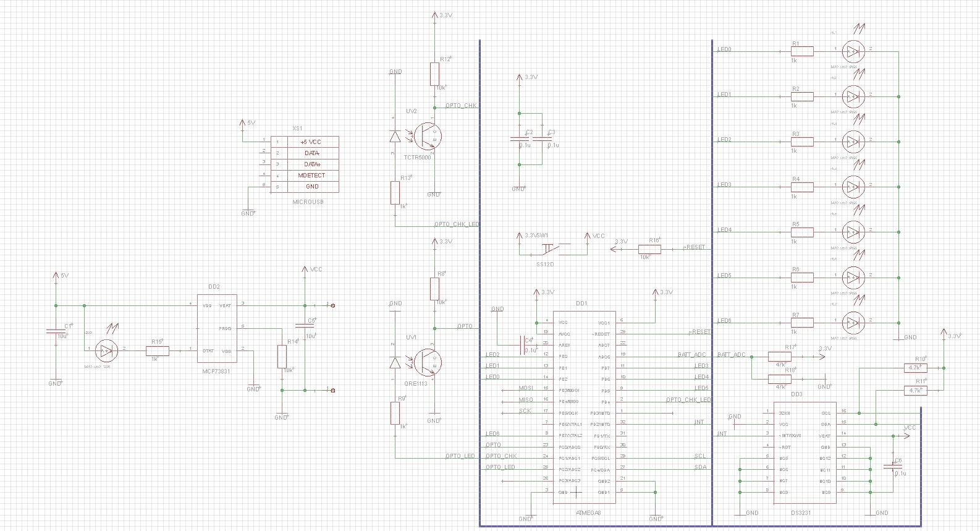The height and width of the screenshot is (531, 980).
Task: Click the MICROUSB part name label
Action: click(x=308, y=202)
